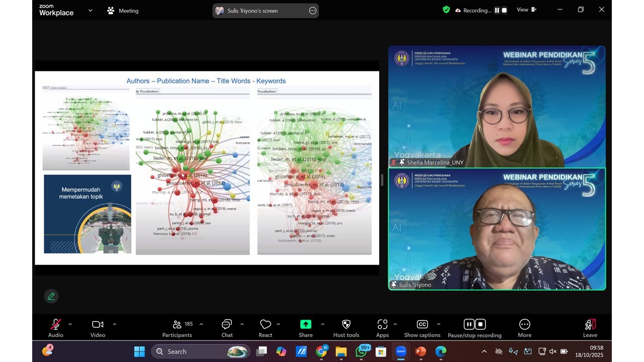Click the annotation pencil icon
The image size is (644, 362).
51,297
